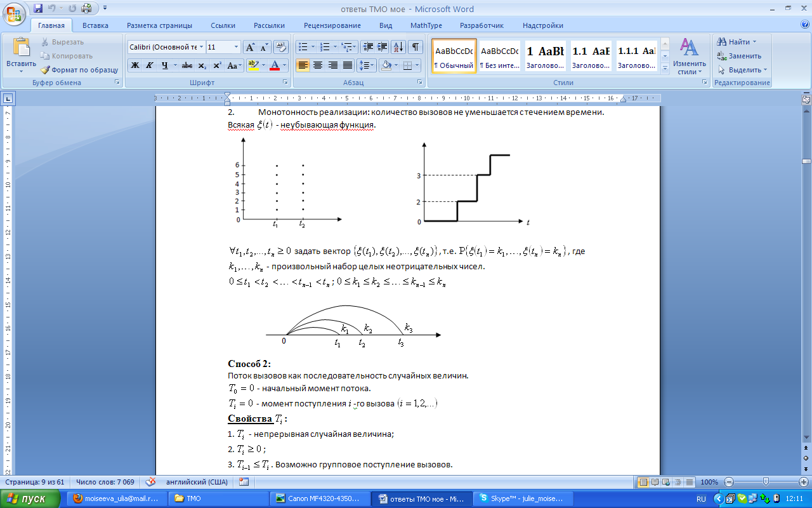Screen dimensions: 812x508
Task: Apply red font color
Action: click(x=275, y=65)
